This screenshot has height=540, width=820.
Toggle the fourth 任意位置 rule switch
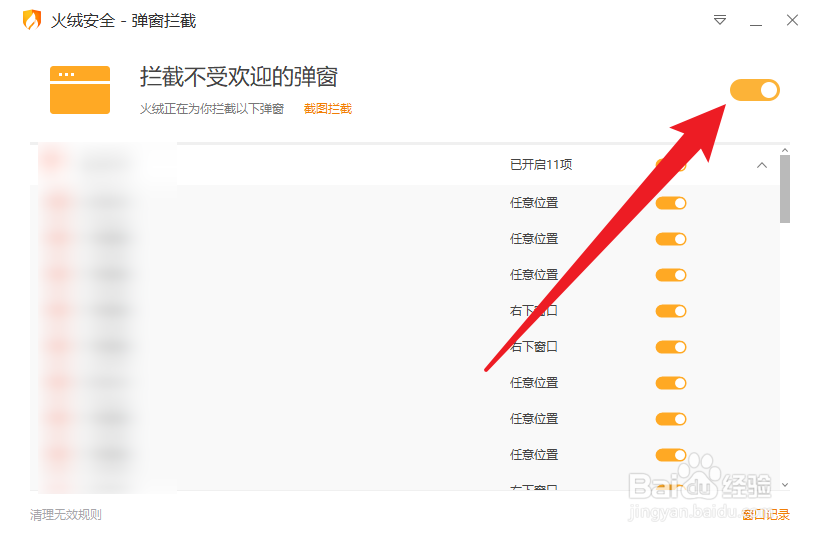click(671, 383)
